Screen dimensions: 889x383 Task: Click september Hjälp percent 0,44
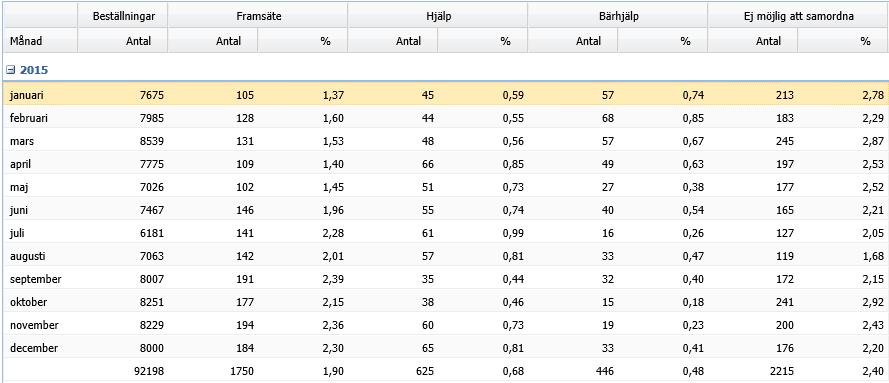coord(514,279)
